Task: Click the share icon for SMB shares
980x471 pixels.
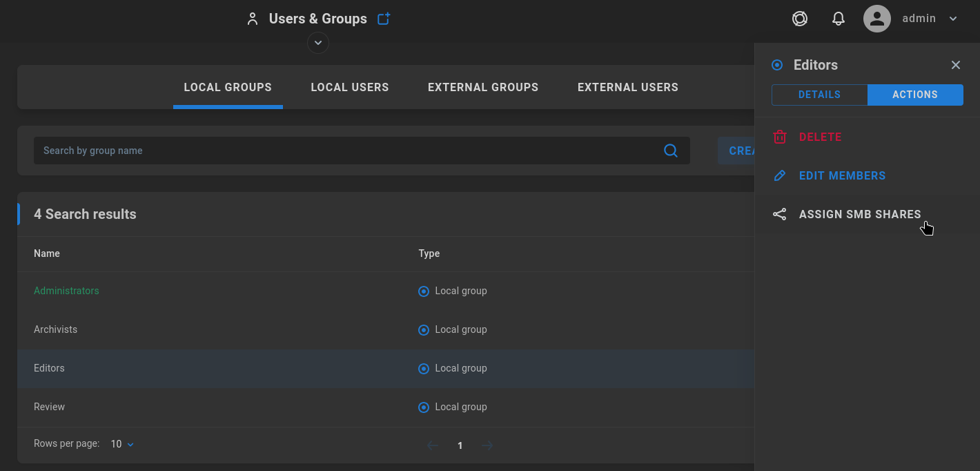Action: (780, 214)
